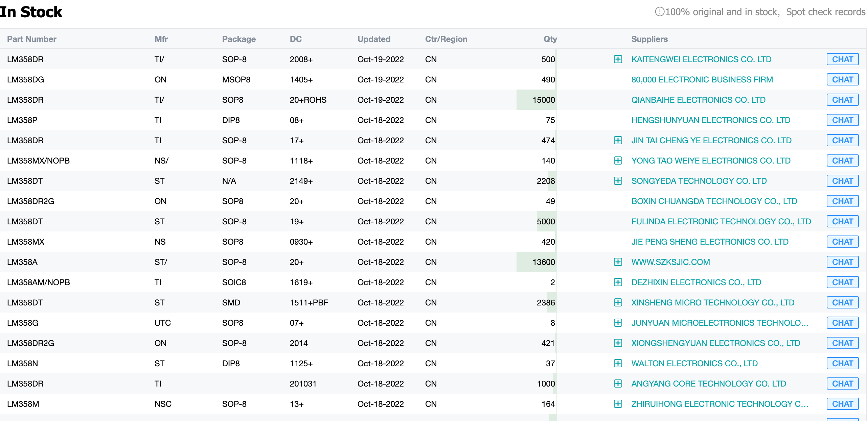
Task: Expand YONG TAO WEIYE ELECTRONICS plus icon
Action: (x=618, y=160)
